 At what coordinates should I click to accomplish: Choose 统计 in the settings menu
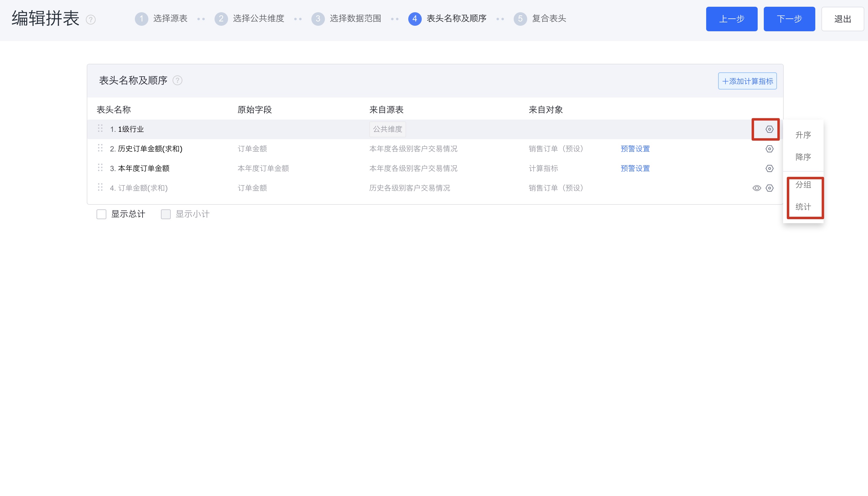pos(803,206)
